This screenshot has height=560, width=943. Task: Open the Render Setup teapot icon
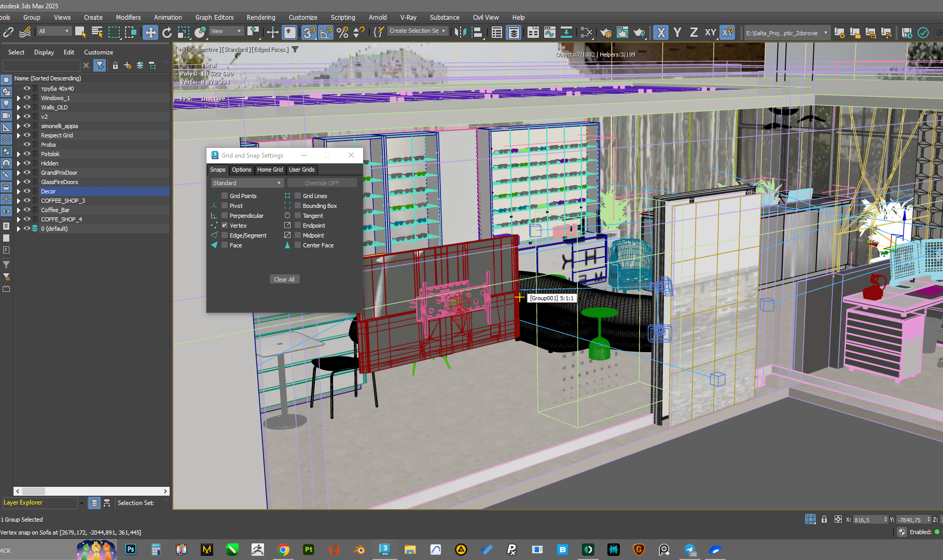[x=605, y=33]
